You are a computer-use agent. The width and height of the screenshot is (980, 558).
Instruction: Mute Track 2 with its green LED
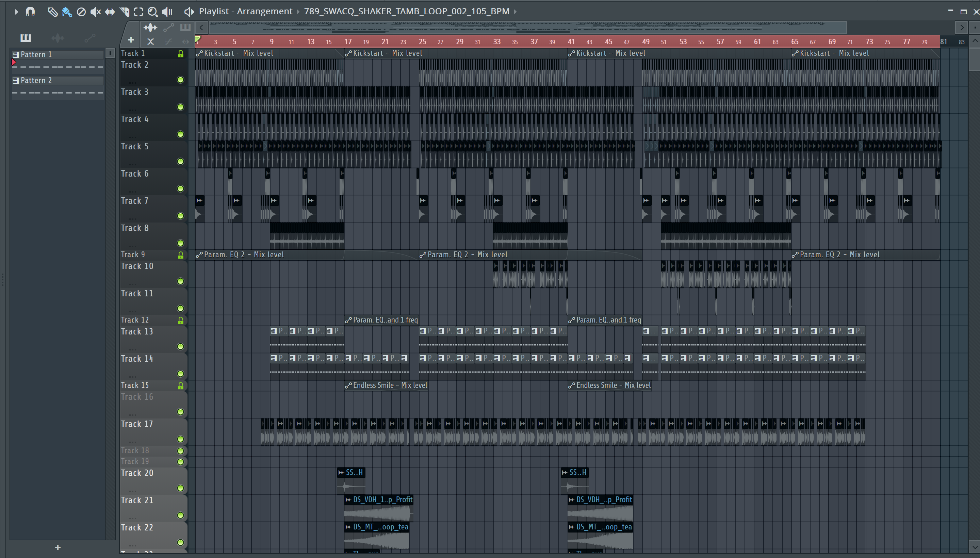tap(180, 80)
